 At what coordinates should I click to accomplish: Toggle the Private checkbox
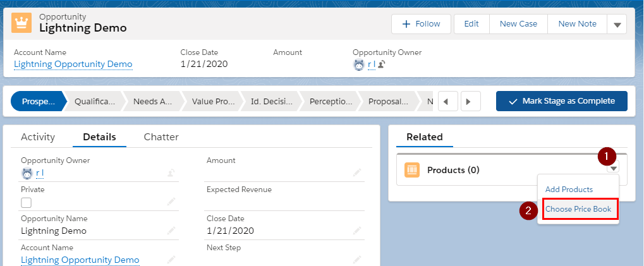click(27, 203)
